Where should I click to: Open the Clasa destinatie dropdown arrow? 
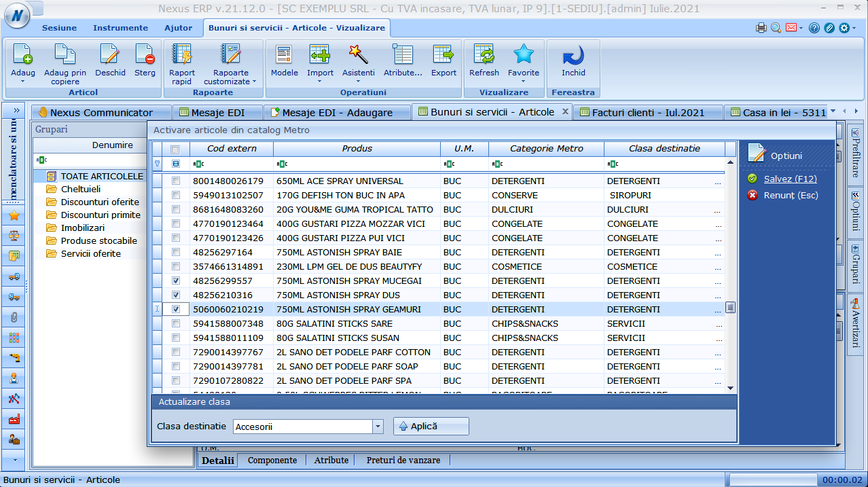[x=378, y=427]
